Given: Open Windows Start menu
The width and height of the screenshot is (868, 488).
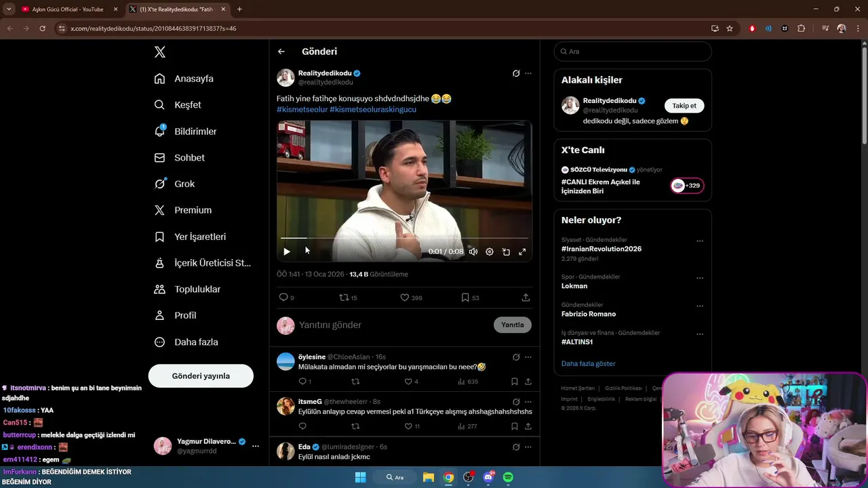Looking at the screenshot, I should (x=360, y=477).
